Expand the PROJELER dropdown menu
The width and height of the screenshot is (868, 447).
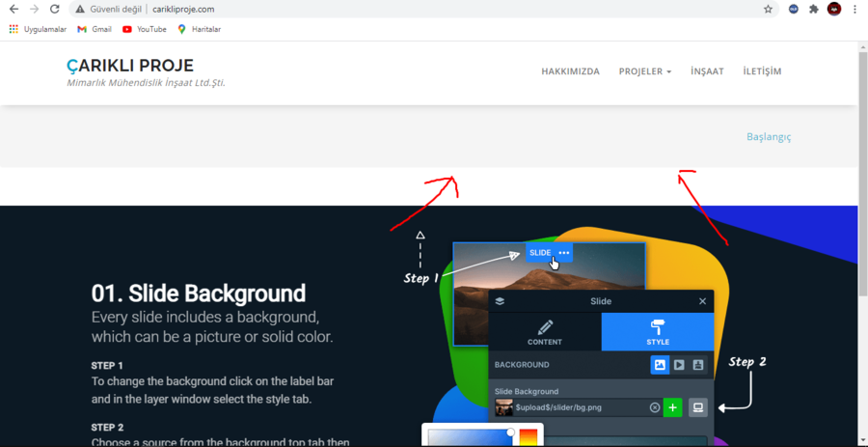[645, 71]
